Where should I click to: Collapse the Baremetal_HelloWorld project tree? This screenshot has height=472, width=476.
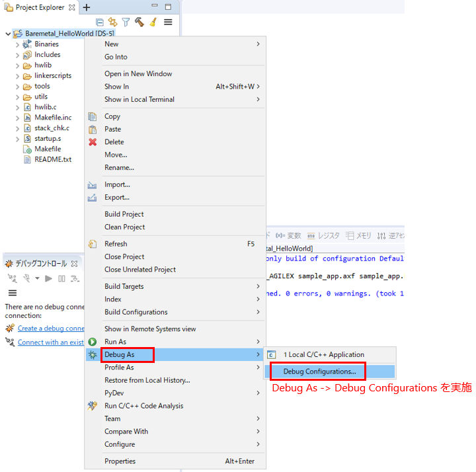pos(7,33)
